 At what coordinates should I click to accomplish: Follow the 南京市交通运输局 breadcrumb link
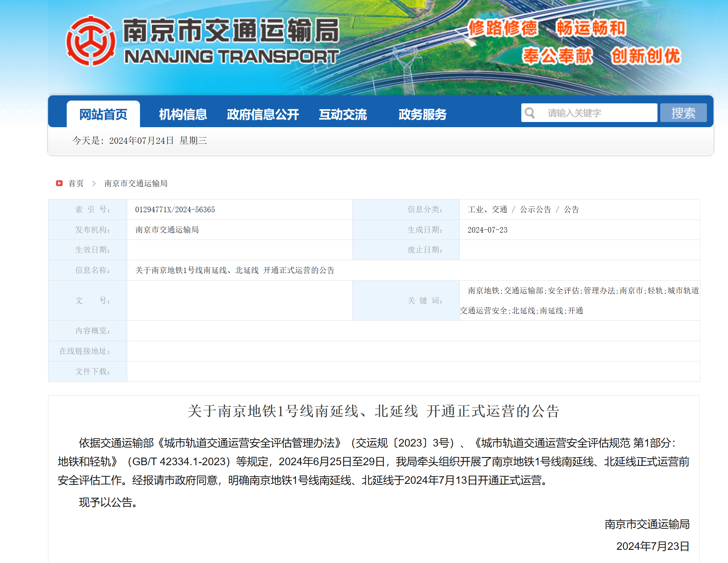[136, 183]
